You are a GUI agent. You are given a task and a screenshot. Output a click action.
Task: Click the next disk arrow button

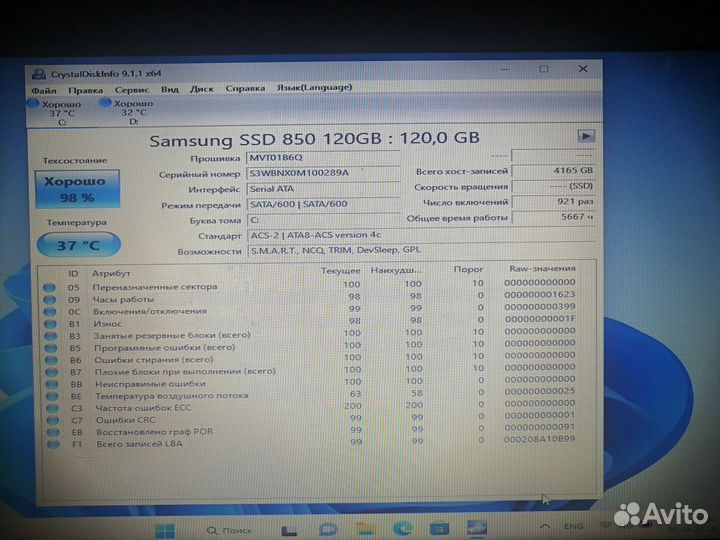pyautogui.click(x=586, y=136)
